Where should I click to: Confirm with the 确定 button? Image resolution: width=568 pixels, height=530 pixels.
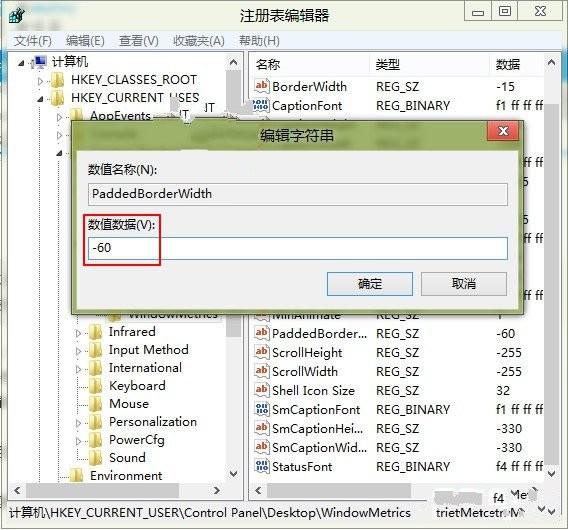[x=369, y=284]
